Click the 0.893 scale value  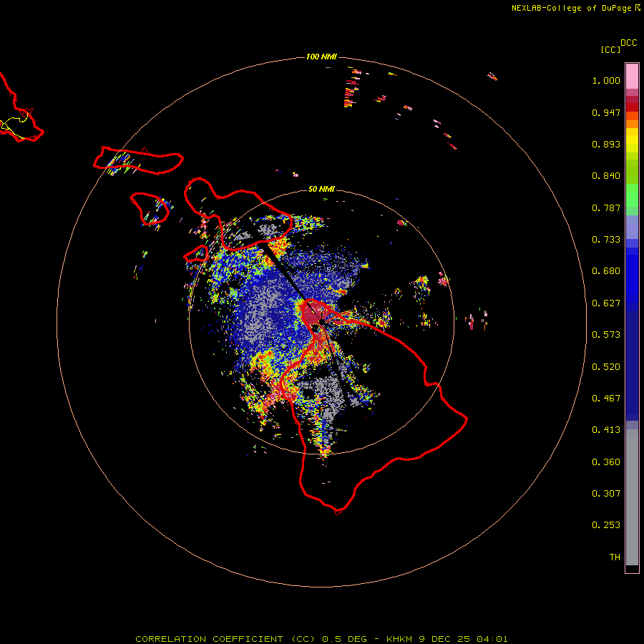click(606, 144)
